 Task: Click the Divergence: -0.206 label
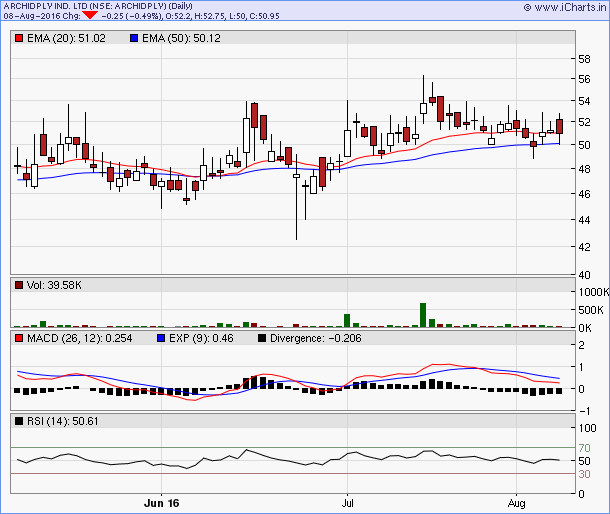316,338
